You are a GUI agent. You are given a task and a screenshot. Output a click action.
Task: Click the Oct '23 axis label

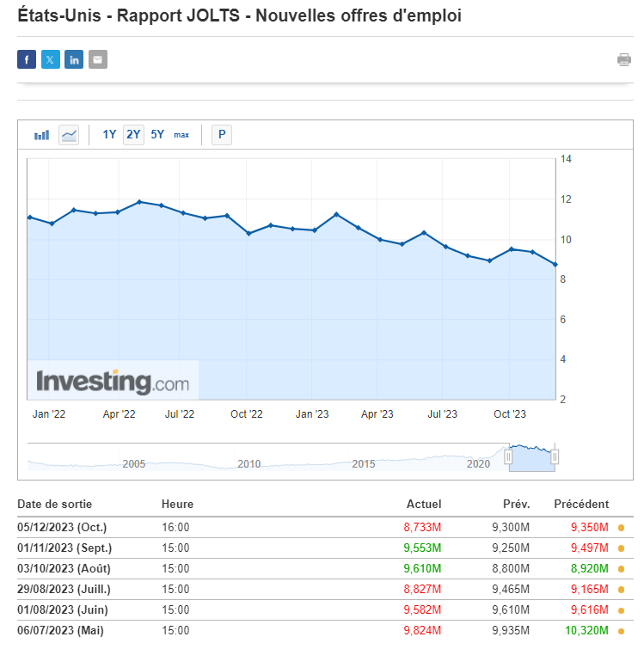point(510,414)
